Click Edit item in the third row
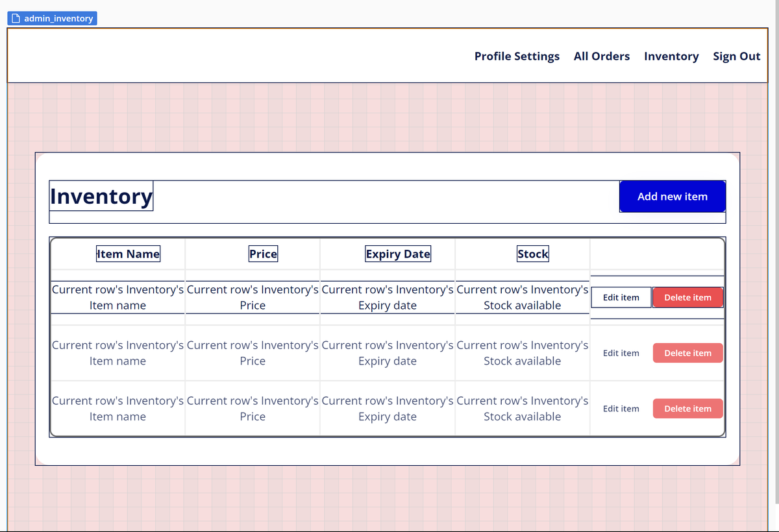The width and height of the screenshot is (779, 532). click(621, 409)
